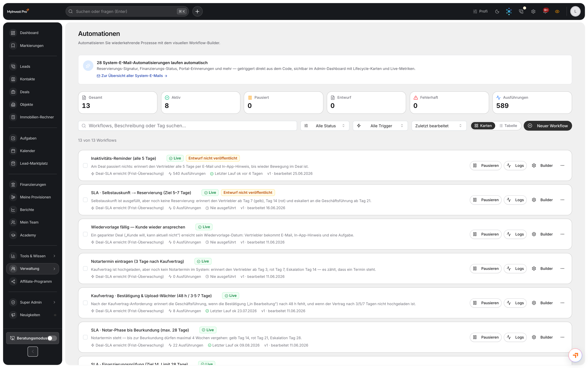Screen dimensions: 588x368
Task: Toggle the Beratungsmodus switch
Action: click(x=52, y=338)
